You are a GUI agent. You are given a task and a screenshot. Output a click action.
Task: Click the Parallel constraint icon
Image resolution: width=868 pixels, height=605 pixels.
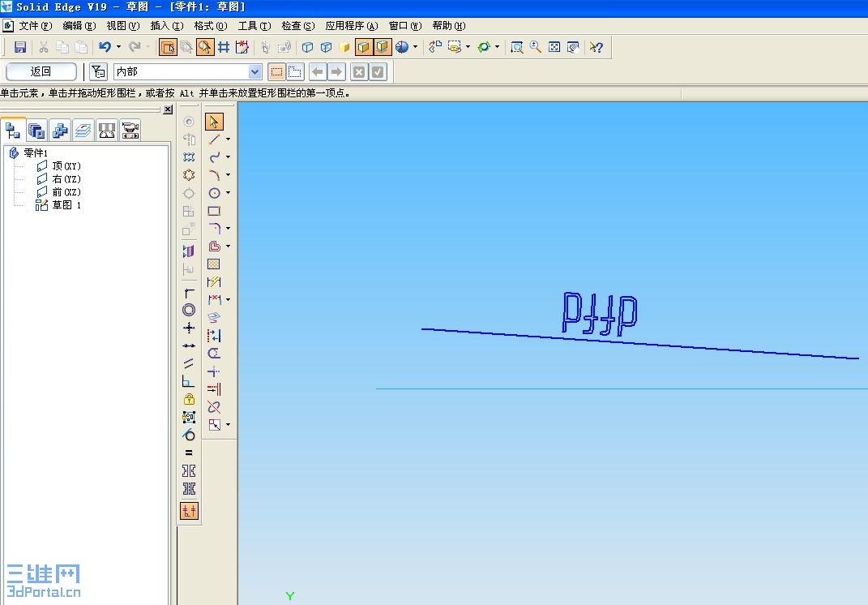[189, 363]
